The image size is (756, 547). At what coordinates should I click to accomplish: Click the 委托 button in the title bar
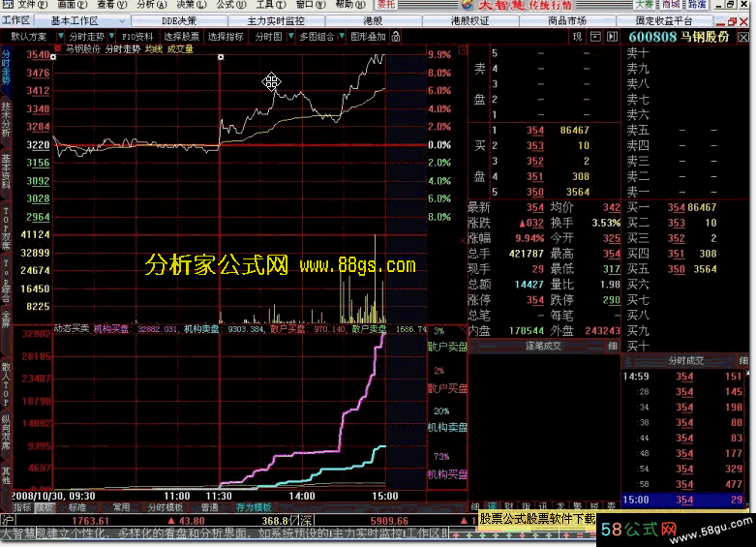click(386, 4)
